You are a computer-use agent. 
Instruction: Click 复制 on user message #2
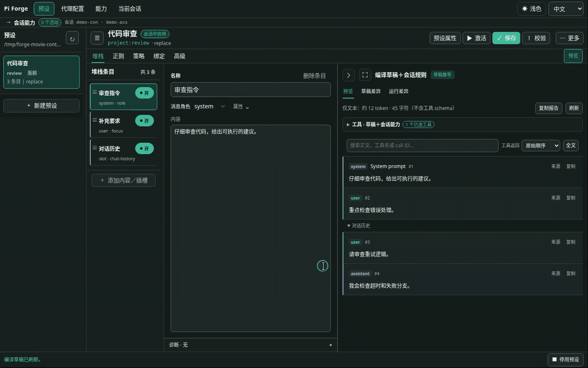point(571,198)
